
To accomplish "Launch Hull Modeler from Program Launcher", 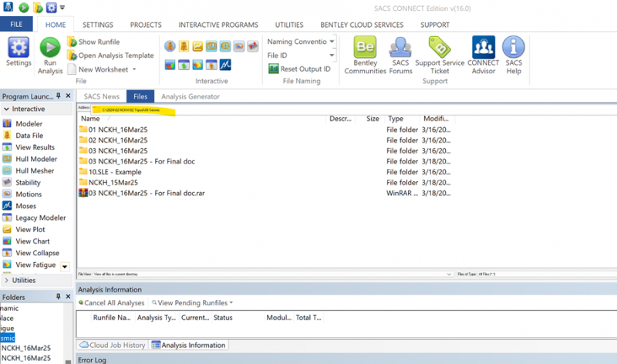I will tap(36, 159).
